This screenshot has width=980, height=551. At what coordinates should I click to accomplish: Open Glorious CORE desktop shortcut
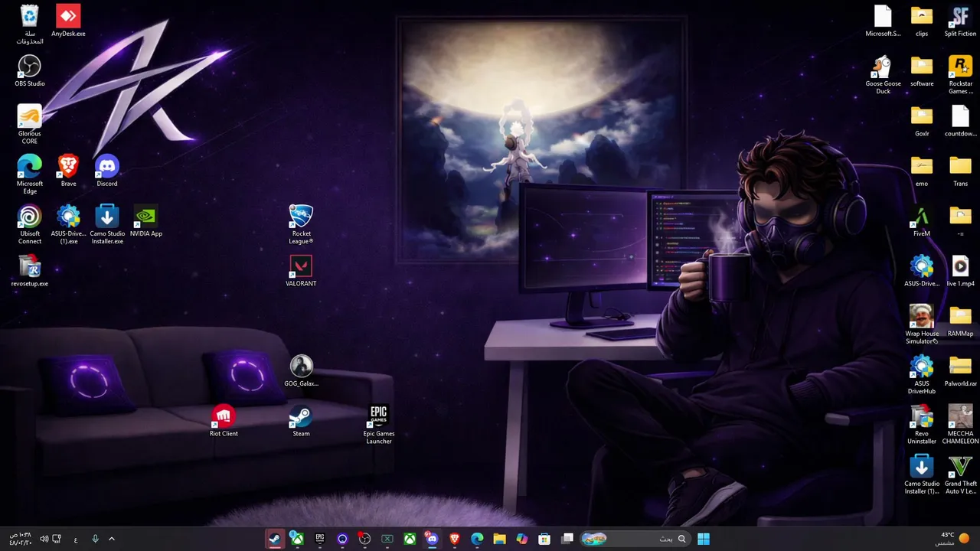click(29, 125)
